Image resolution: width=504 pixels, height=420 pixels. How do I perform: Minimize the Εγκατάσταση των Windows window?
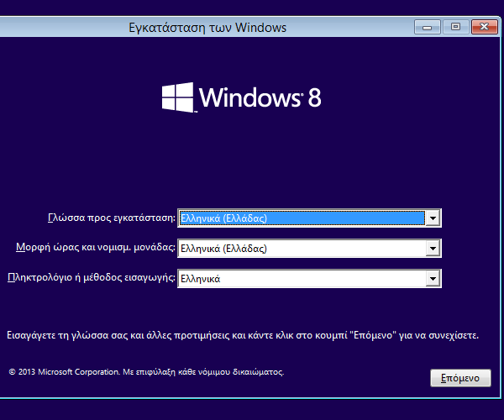(x=428, y=27)
